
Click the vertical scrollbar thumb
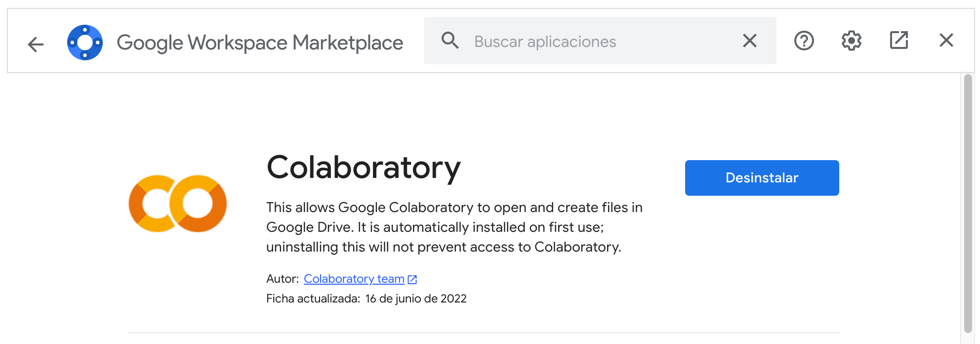click(968, 204)
